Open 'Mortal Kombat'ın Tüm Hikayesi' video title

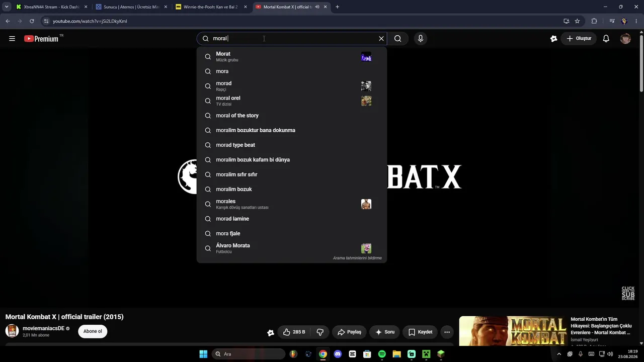(601, 326)
